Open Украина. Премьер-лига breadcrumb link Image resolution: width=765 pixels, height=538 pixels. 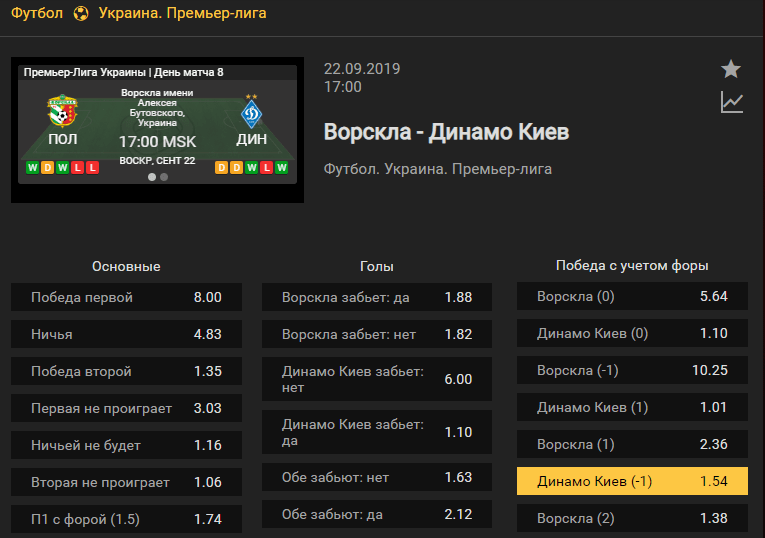point(182,13)
